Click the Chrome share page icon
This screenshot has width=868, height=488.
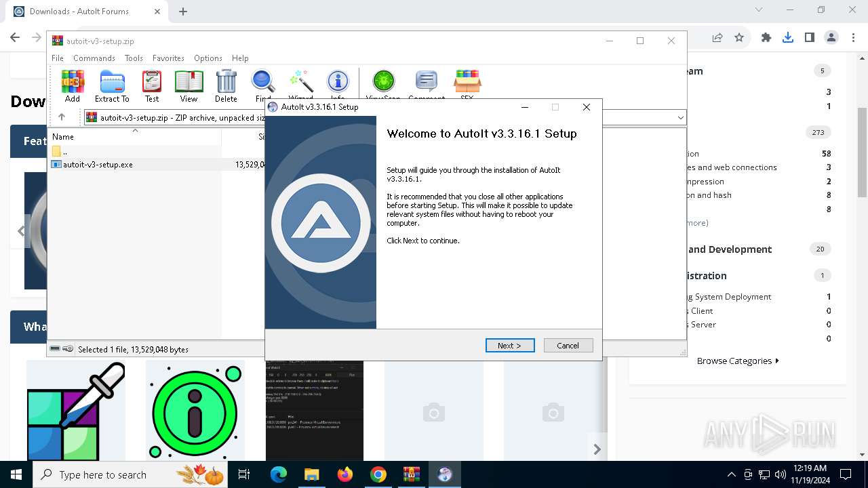click(717, 38)
